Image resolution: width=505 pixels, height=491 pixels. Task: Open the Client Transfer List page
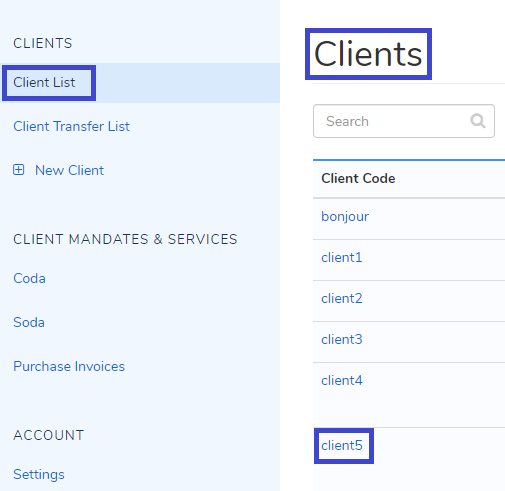tap(71, 127)
